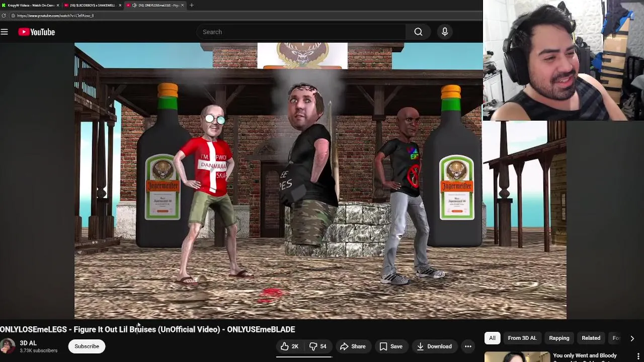Viewport: 644px width, 362px height.
Task: Reload the page
Action: (4, 16)
